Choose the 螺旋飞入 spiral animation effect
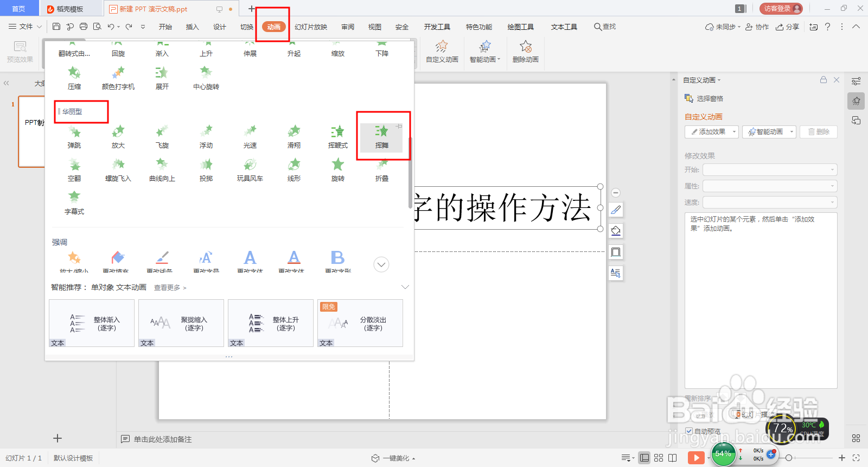868x467 pixels. pyautogui.click(x=118, y=170)
